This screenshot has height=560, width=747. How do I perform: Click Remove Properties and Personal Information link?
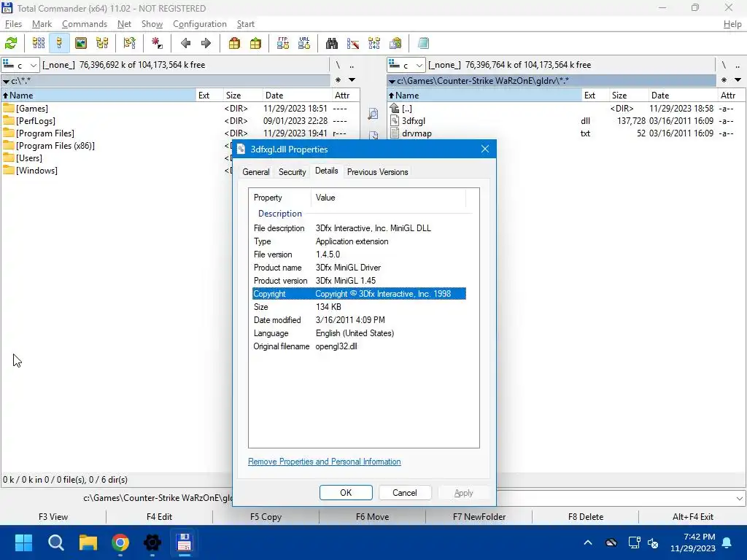pyautogui.click(x=325, y=462)
